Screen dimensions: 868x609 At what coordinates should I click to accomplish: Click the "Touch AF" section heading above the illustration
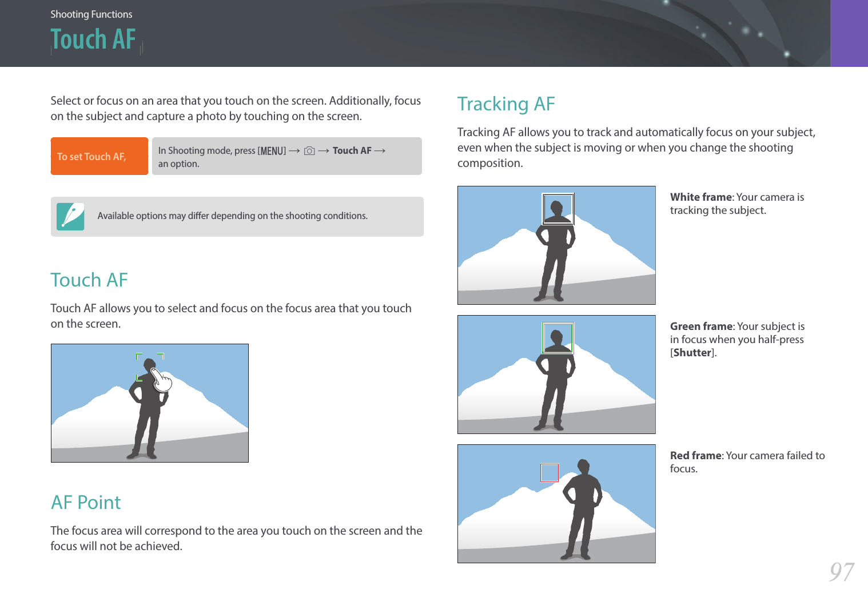click(x=89, y=280)
